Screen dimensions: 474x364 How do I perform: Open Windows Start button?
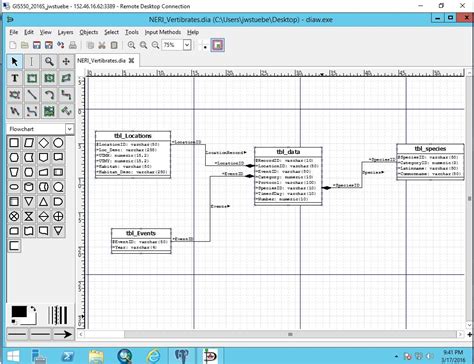click(x=13, y=356)
